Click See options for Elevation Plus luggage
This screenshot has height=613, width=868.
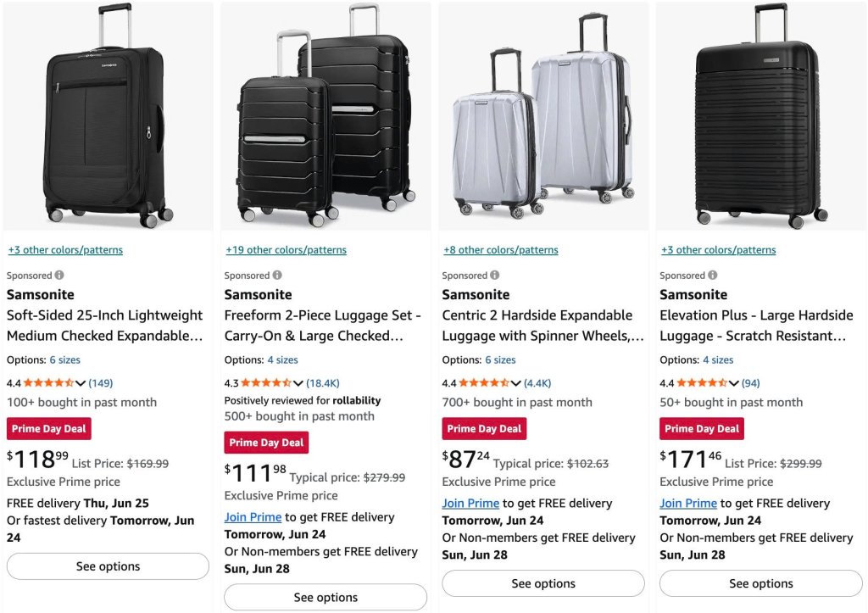[760, 583]
